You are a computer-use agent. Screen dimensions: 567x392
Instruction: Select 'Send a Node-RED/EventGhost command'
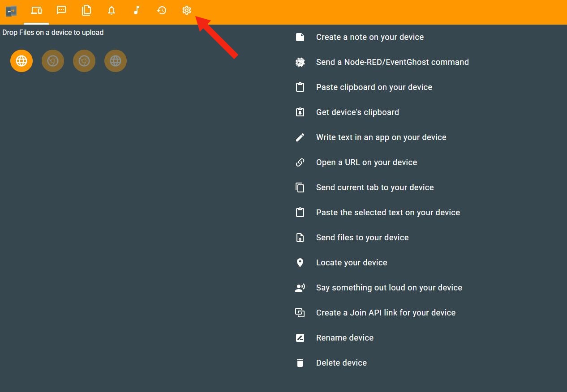[392, 62]
